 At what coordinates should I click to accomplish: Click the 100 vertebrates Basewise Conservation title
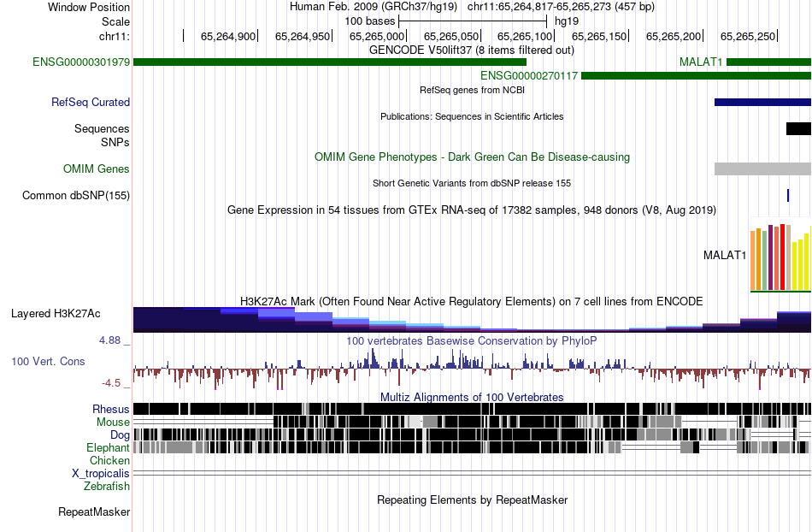[x=472, y=341]
